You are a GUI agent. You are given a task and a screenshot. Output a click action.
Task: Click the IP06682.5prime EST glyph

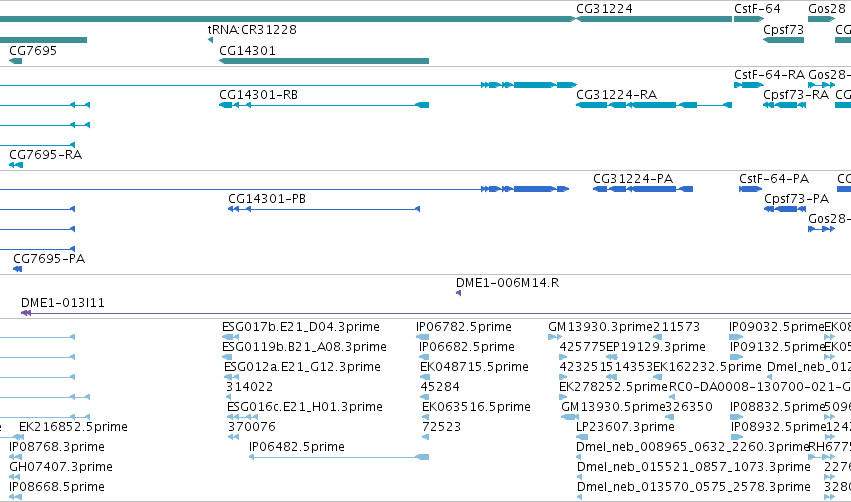tap(424, 357)
